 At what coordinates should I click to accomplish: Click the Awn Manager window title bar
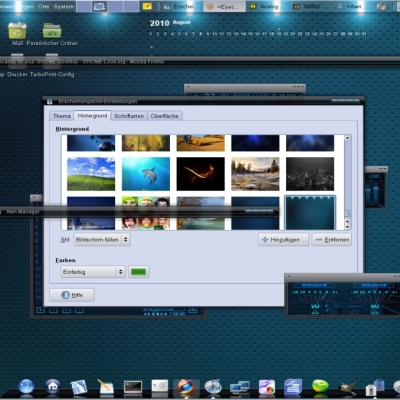click(x=138, y=211)
